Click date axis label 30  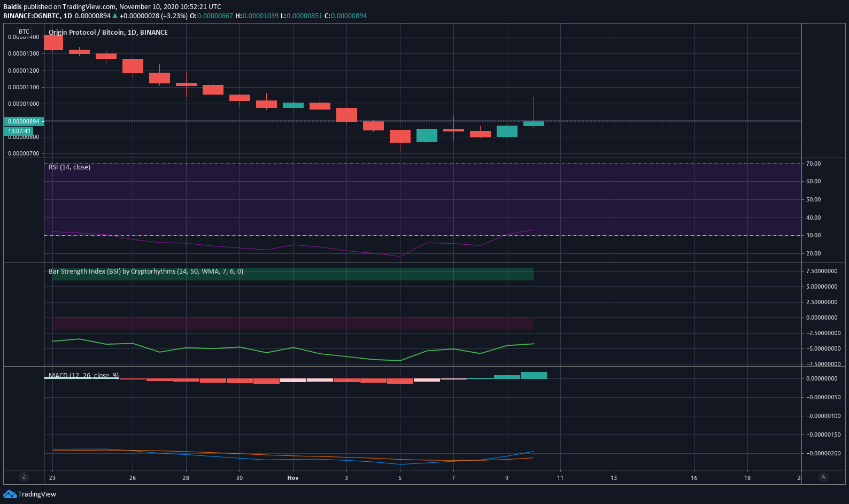pyautogui.click(x=240, y=478)
